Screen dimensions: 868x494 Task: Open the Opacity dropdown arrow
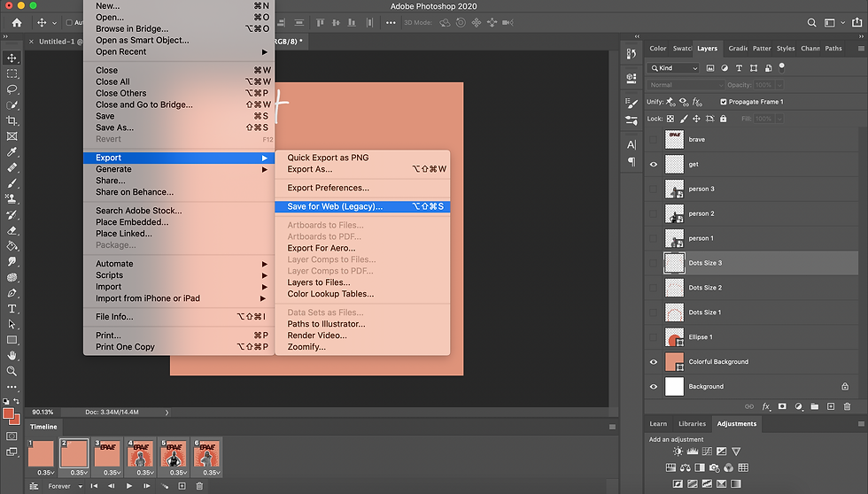[779, 85]
